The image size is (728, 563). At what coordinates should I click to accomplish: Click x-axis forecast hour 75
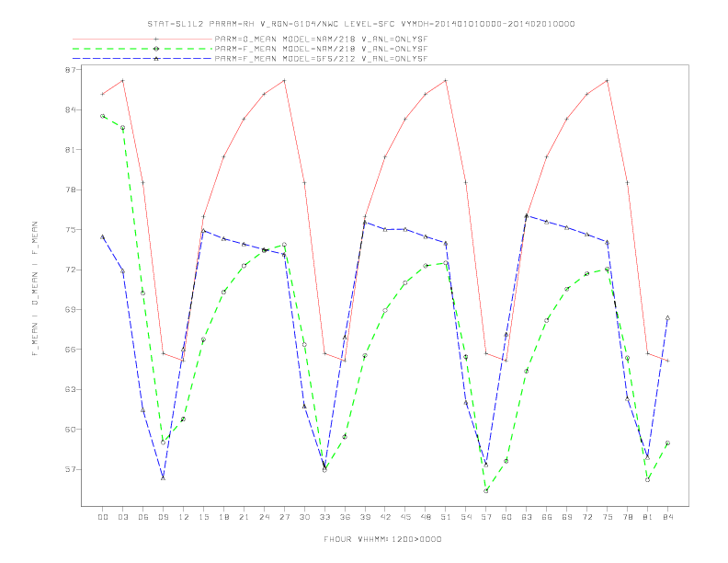point(608,517)
